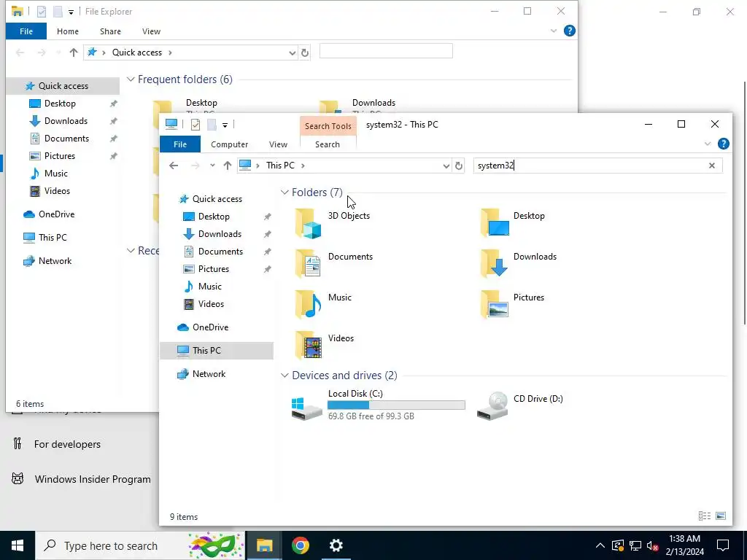
Task: Open the Downloads folder in This PC
Action: tap(494, 264)
